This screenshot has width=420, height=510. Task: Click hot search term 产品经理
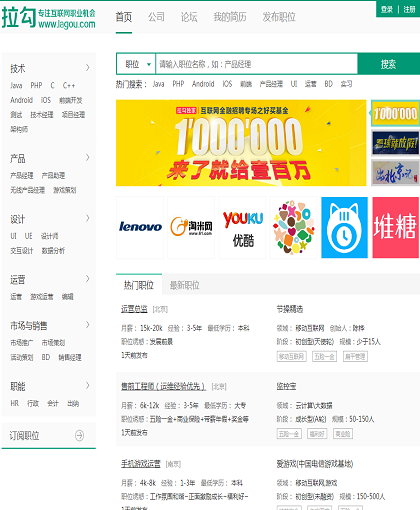(271, 84)
